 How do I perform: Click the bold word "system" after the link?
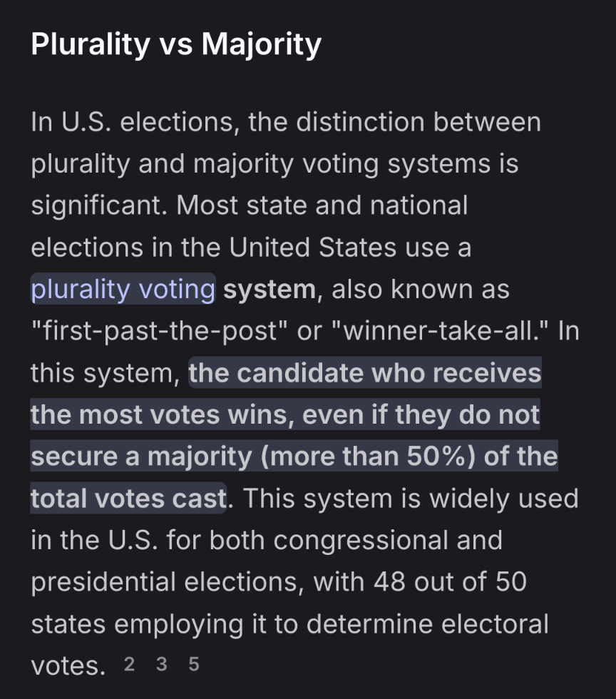tap(269, 290)
